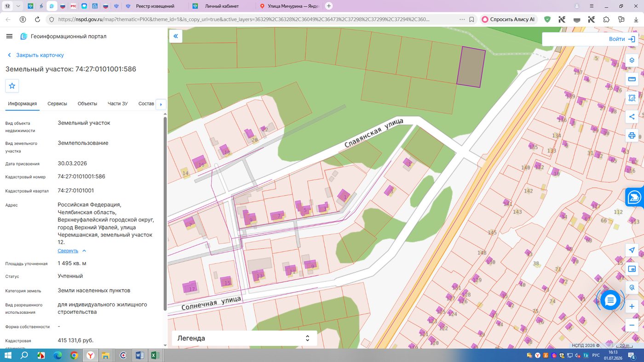Open the hamburger main menu
Image resolution: width=644 pixels, height=362 pixels.
[x=9, y=36]
